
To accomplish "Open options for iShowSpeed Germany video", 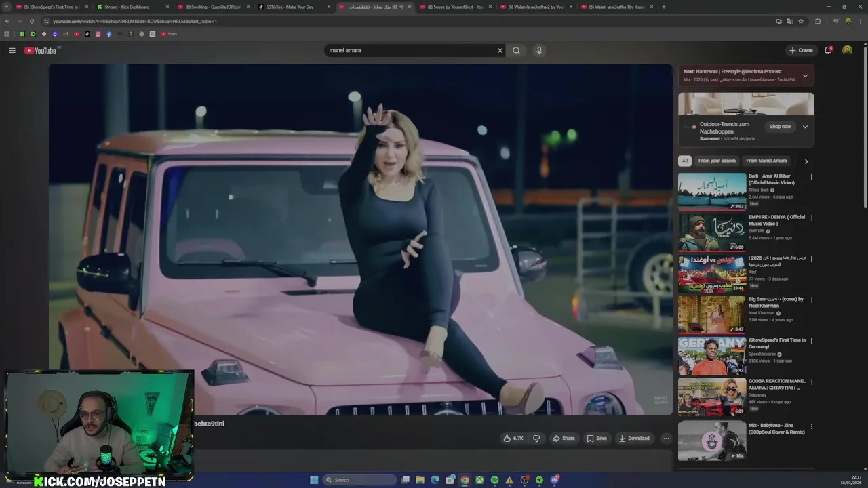I will [811, 341].
